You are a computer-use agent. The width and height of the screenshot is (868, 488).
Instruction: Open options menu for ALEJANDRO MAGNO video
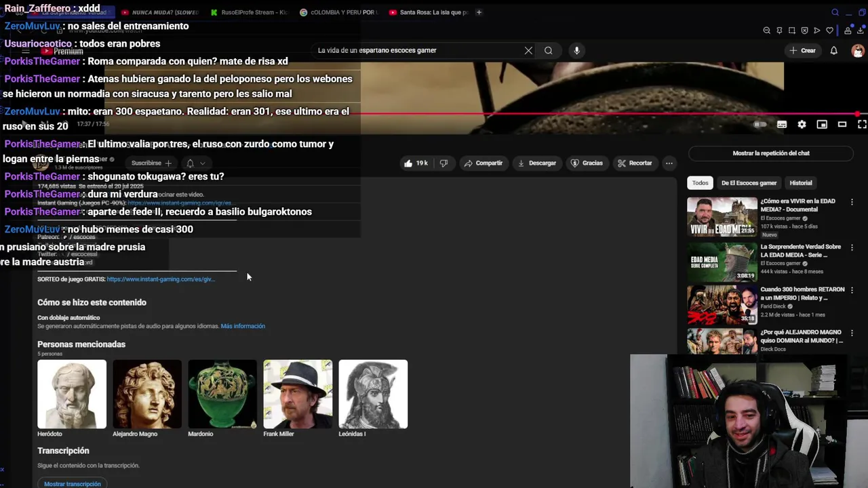852,334
